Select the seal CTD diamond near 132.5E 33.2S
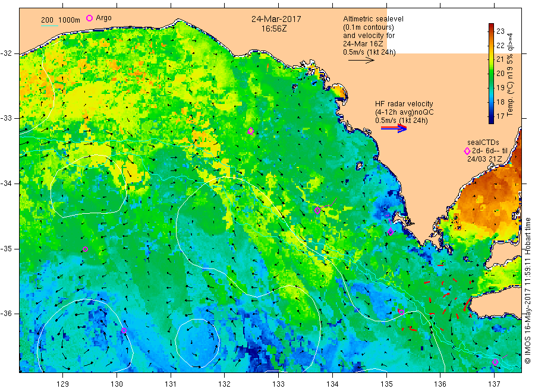This screenshot has width=535, height=392. coord(251,131)
